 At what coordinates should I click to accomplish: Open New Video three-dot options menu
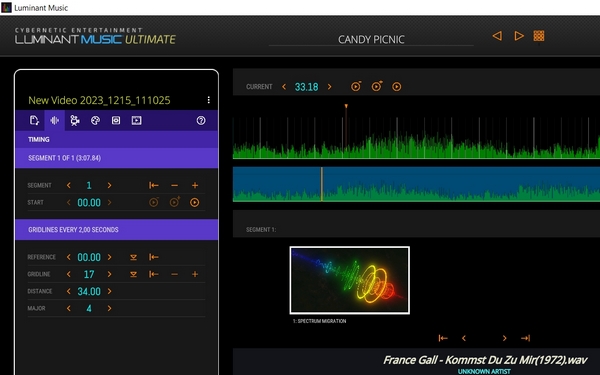click(x=208, y=100)
